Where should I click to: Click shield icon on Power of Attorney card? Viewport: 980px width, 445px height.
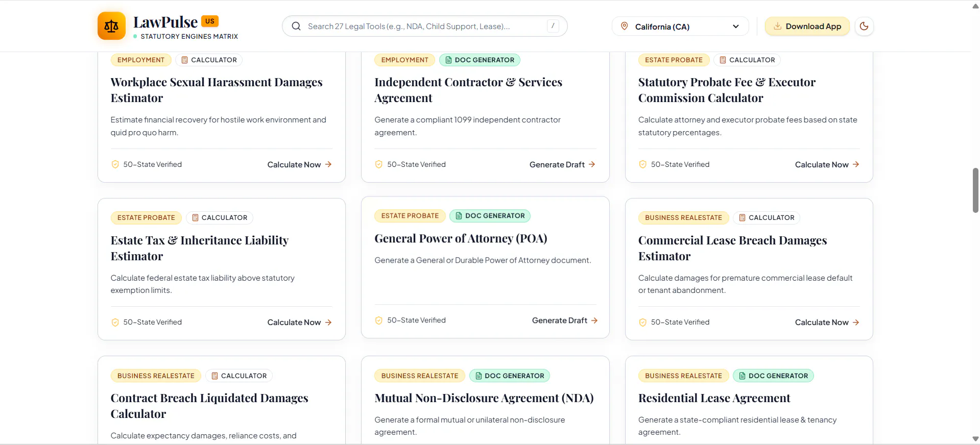tap(378, 320)
